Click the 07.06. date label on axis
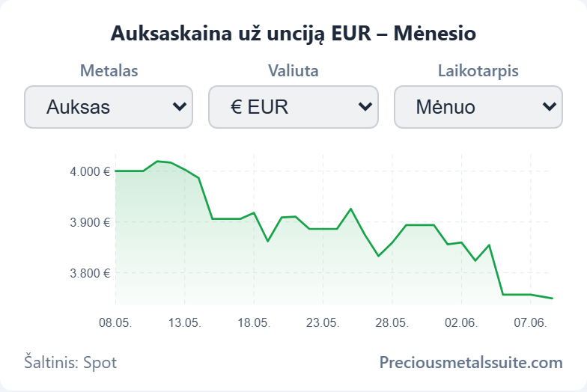Screen dimensions: 587x392 click(x=530, y=322)
